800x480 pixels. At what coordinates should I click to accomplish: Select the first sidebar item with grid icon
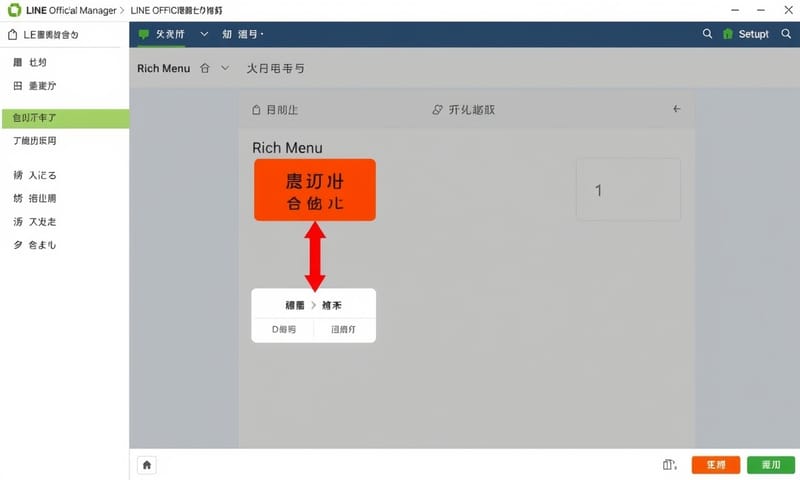tap(30, 62)
